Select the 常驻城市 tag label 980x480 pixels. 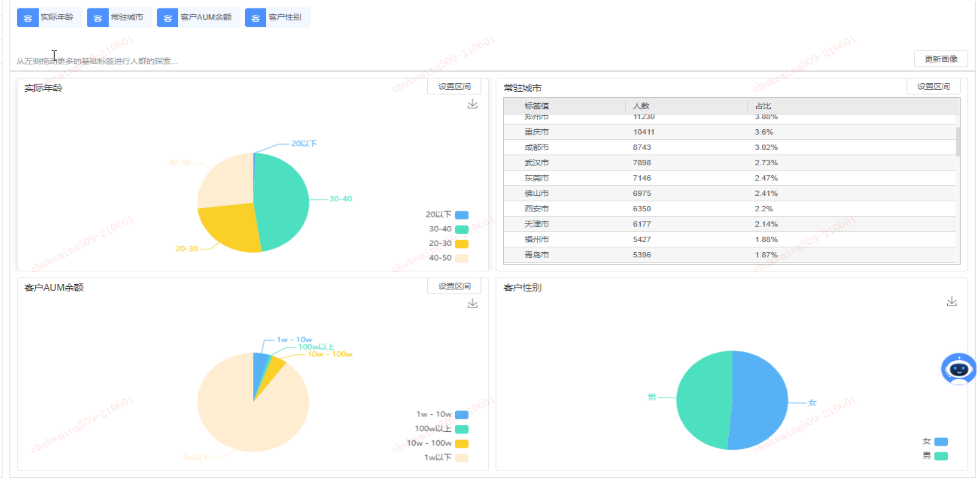coord(127,17)
